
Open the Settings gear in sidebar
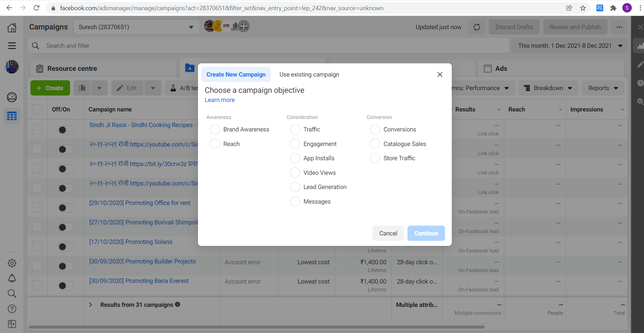tap(12, 263)
